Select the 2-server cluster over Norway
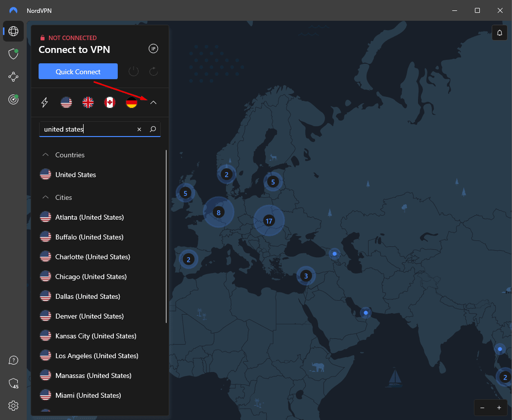This screenshot has height=420, width=512. 226,175
